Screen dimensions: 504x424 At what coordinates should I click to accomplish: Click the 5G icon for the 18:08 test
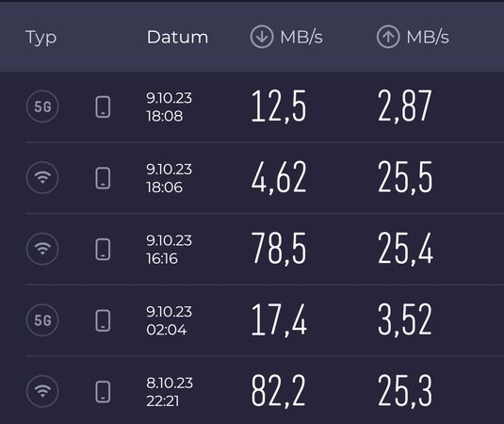click(42, 106)
